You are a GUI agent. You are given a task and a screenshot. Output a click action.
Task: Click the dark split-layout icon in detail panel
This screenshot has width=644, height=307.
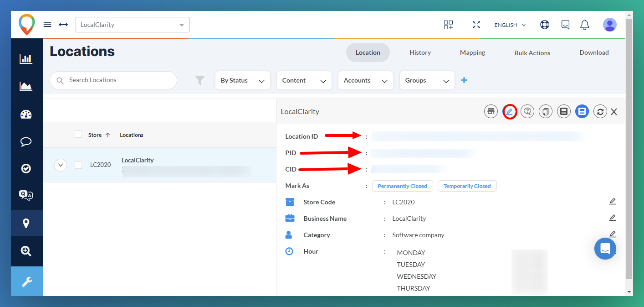[x=564, y=111]
